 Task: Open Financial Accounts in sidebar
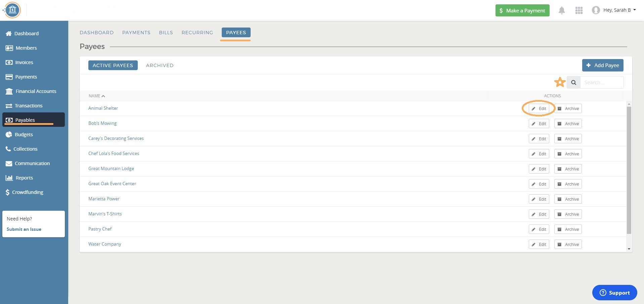(x=36, y=91)
